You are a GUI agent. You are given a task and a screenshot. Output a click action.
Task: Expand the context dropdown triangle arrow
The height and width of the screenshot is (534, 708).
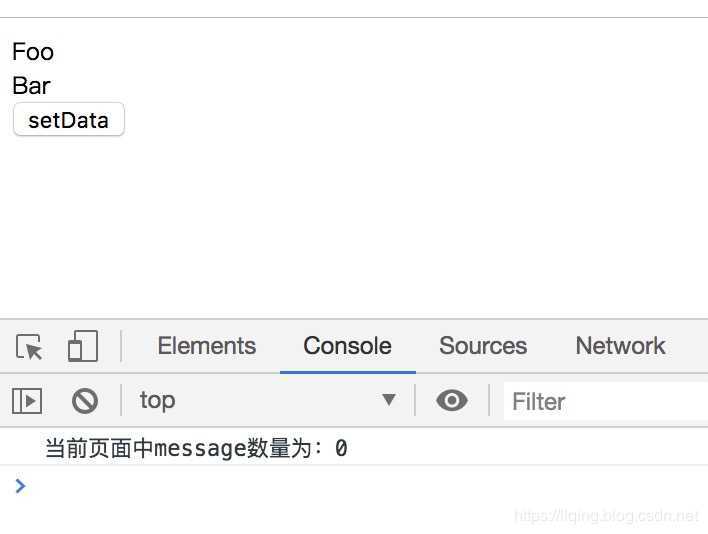click(x=389, y=399)
